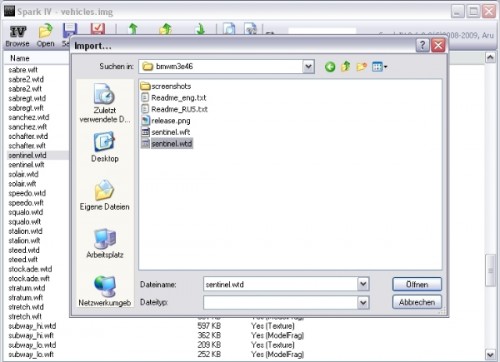Click the Open folder toolbar icon

(x=46, y=35)
